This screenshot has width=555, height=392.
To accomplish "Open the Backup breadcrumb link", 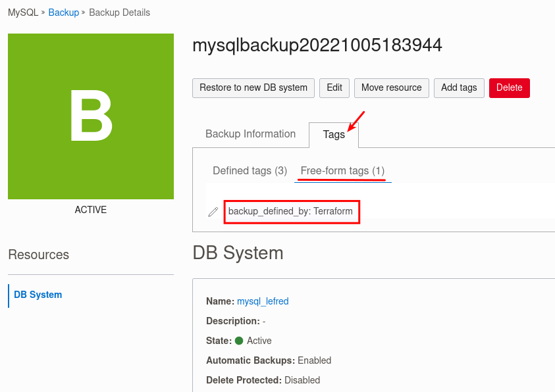I will (63, 12).
